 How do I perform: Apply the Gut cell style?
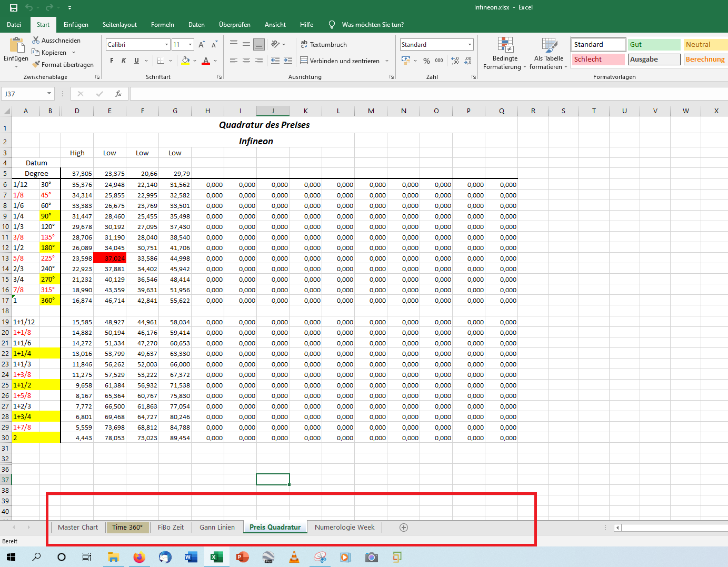click(x=654, y=45)
